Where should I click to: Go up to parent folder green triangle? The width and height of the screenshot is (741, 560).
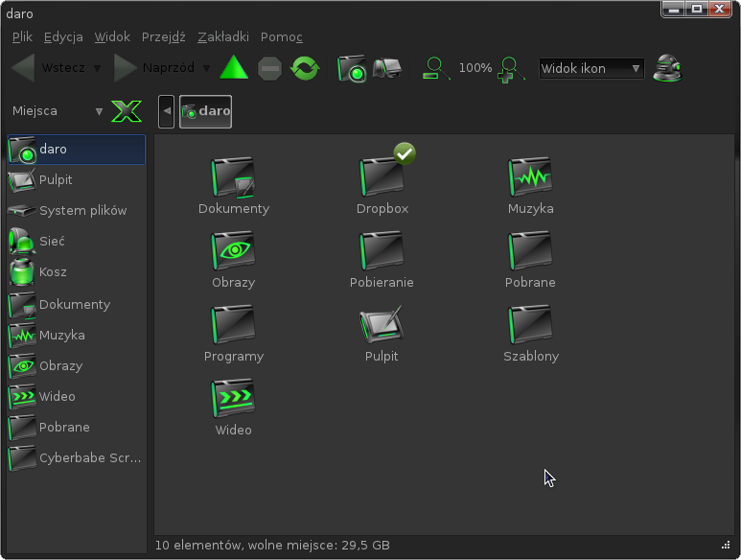click(234, 67)
